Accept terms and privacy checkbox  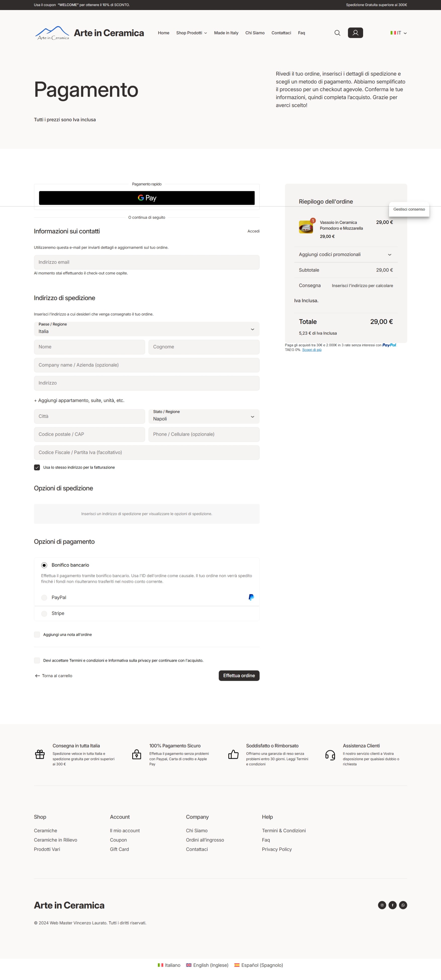pyautogui.click(x=37, y=660)
